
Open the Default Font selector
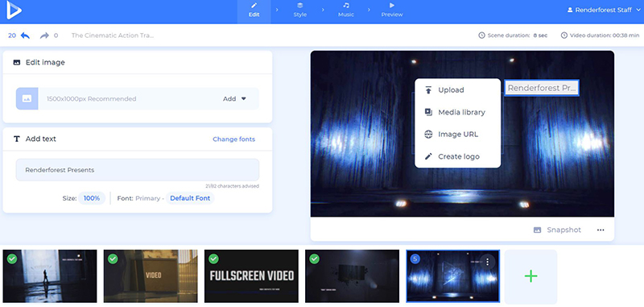(190, 198)
